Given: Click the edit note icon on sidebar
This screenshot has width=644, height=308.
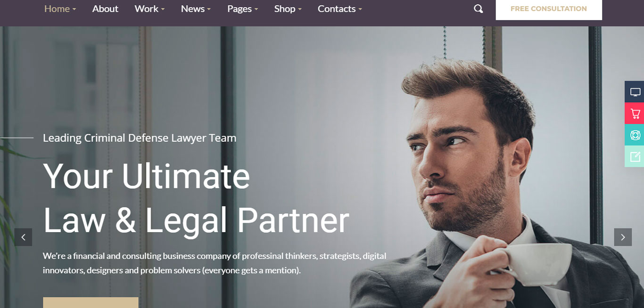Looking at the screenshot, I should 635,157.
